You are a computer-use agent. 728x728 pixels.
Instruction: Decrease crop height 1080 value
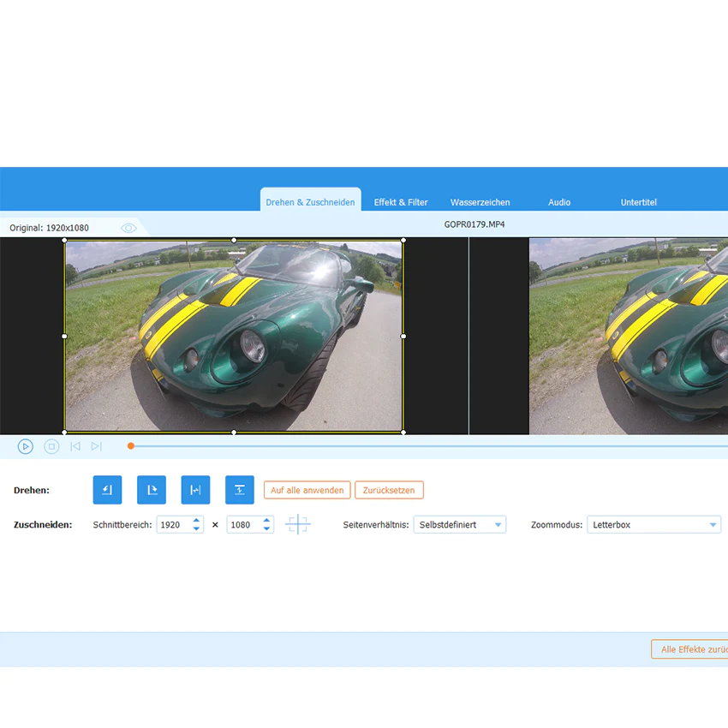[266, 528]
